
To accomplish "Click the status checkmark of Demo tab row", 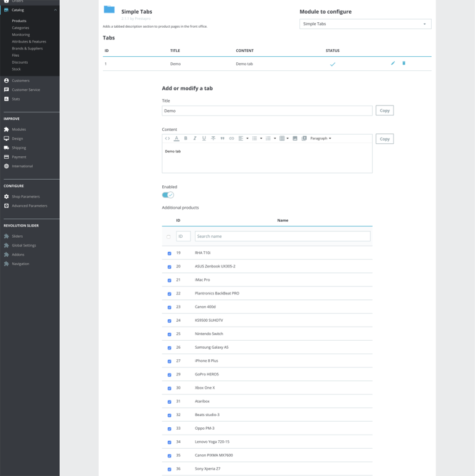I will pos(332,64).
